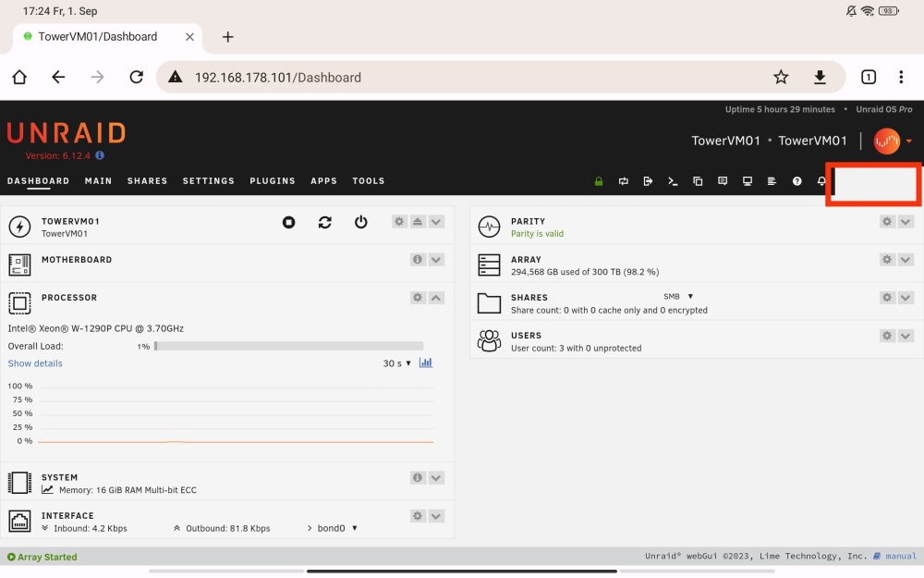
Task: Click the power shutdown icon
Action: [360, 222]
